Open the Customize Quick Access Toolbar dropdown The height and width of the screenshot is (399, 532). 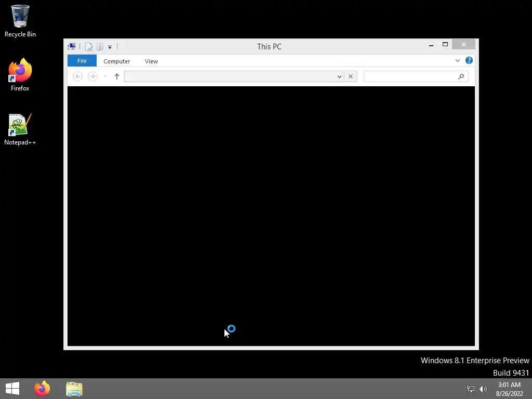(x=110, y=47)
